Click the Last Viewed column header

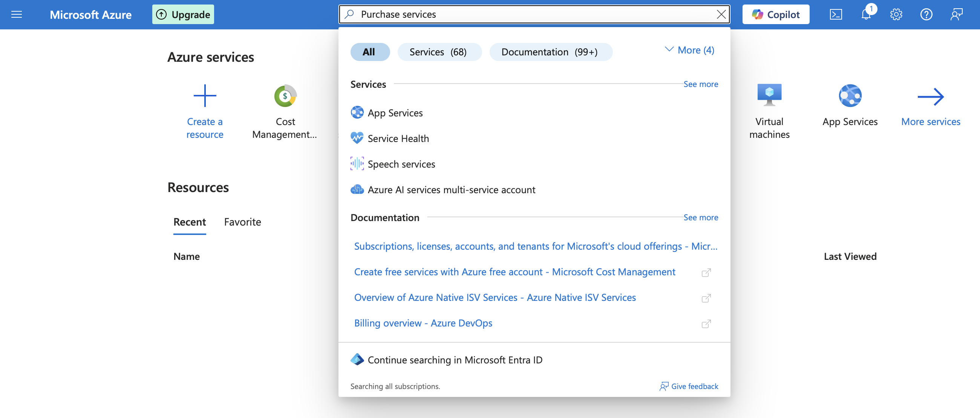(850, 256)
